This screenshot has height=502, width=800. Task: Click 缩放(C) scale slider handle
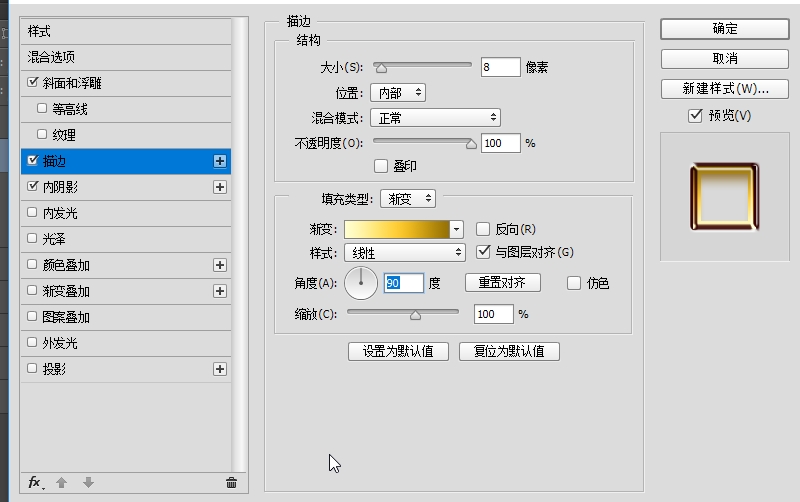pos(415,315)
